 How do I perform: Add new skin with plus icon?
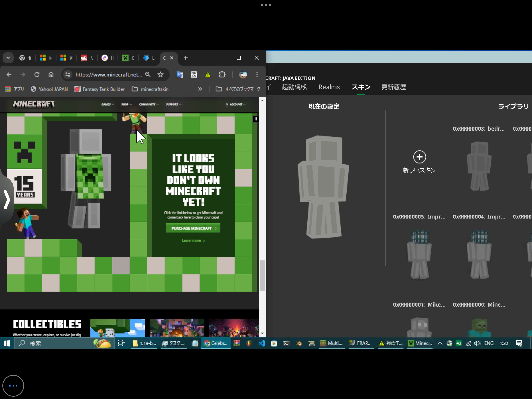coord(419,157)
